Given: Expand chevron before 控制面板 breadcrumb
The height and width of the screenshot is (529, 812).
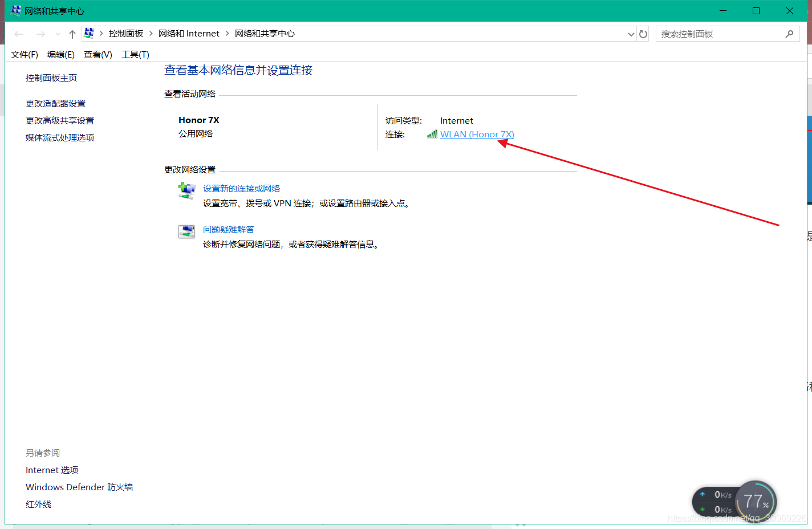Looking at the screenshot, I should pos(101,34).
